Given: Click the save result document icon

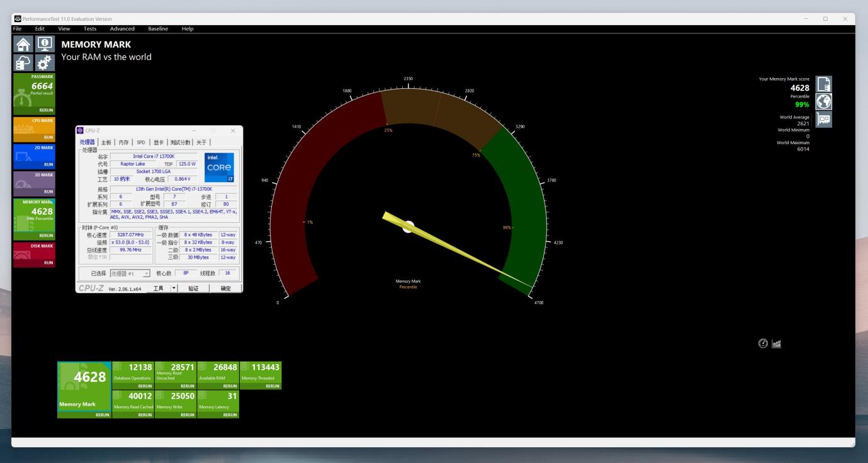Looking at the screenshot, I should pos(824,84).
